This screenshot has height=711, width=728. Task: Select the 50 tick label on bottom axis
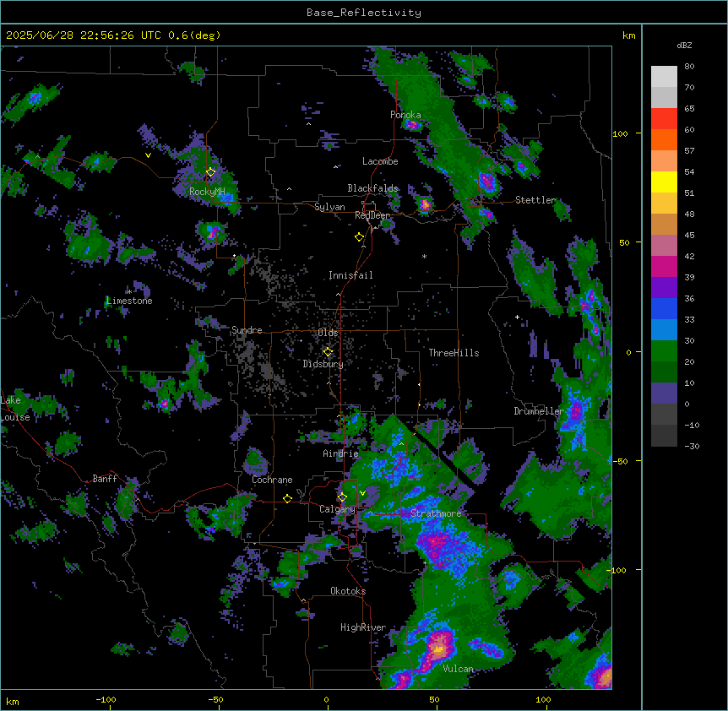coord(434,699)
